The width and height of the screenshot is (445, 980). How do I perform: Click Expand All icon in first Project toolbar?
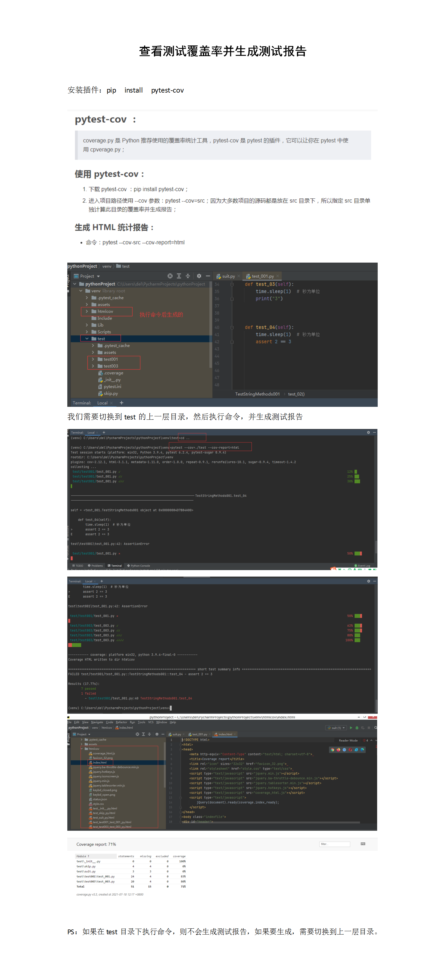click(179, 276)
